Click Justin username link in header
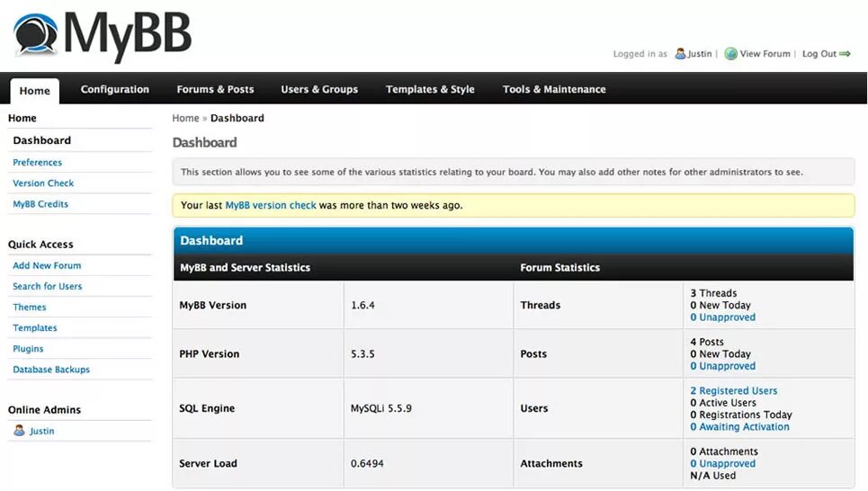 click(700, 54)
